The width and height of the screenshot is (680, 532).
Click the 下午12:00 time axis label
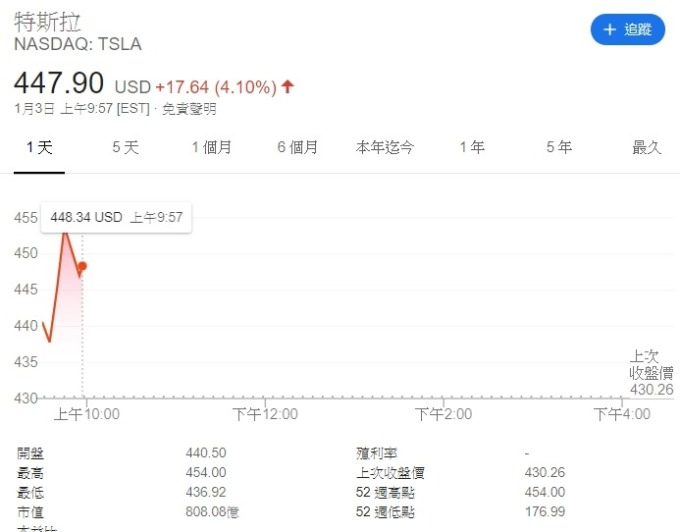point(265,414)
